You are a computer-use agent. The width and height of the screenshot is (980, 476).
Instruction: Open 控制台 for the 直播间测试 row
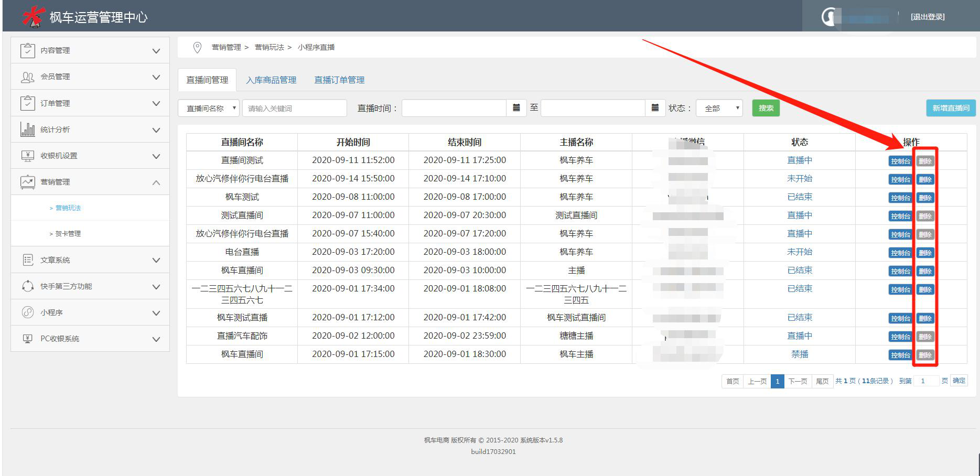coord(900,161)
